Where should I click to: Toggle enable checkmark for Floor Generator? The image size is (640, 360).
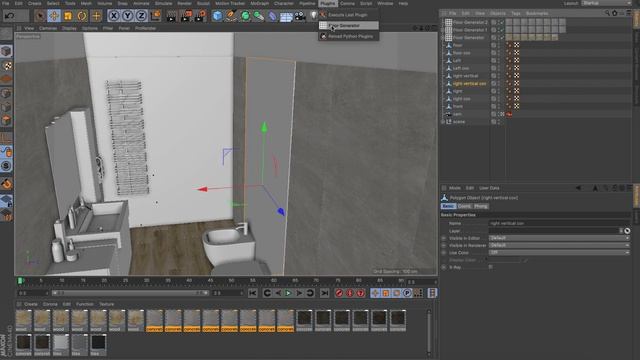(x=502, y=38)
